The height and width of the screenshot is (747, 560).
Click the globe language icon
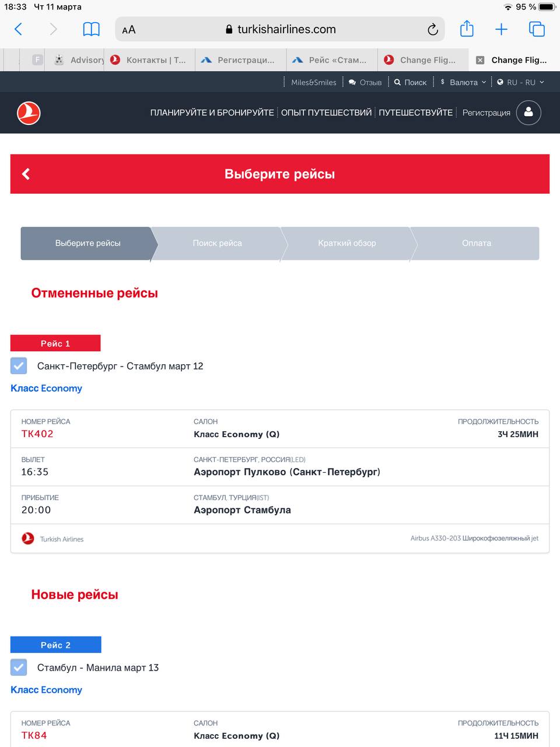click(x=500, y=82)
